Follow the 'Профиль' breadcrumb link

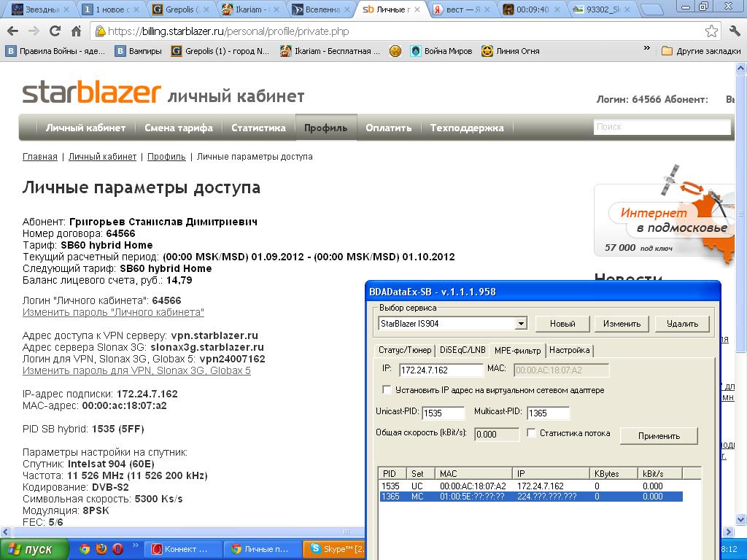pyautogui.click(x=166, y=157)
